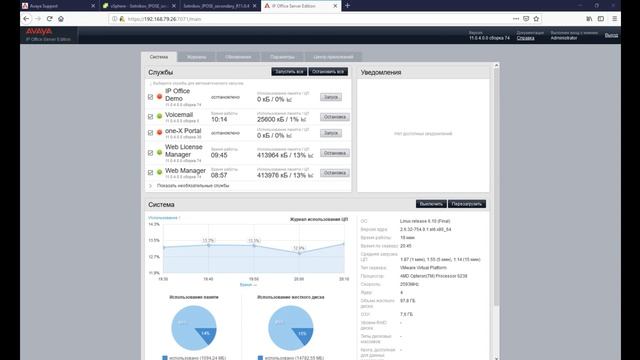
Task: Open the page actions three-dot menu
Action: 516,19
